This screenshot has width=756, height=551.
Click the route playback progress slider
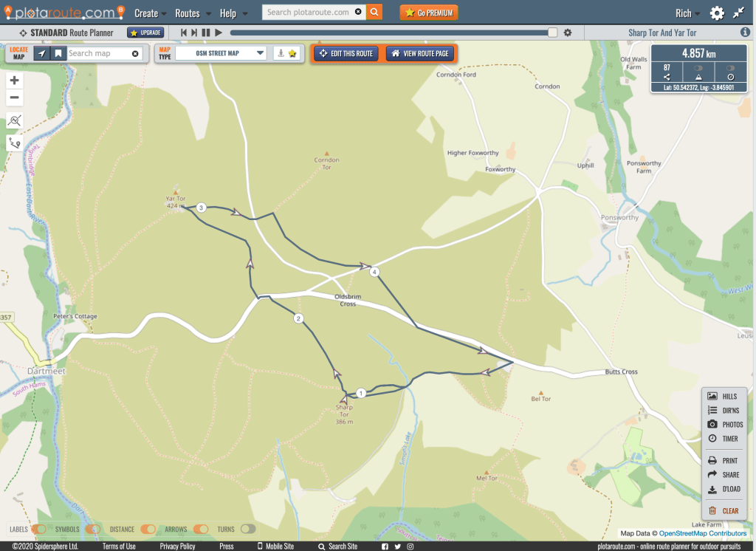click(391, 32)
